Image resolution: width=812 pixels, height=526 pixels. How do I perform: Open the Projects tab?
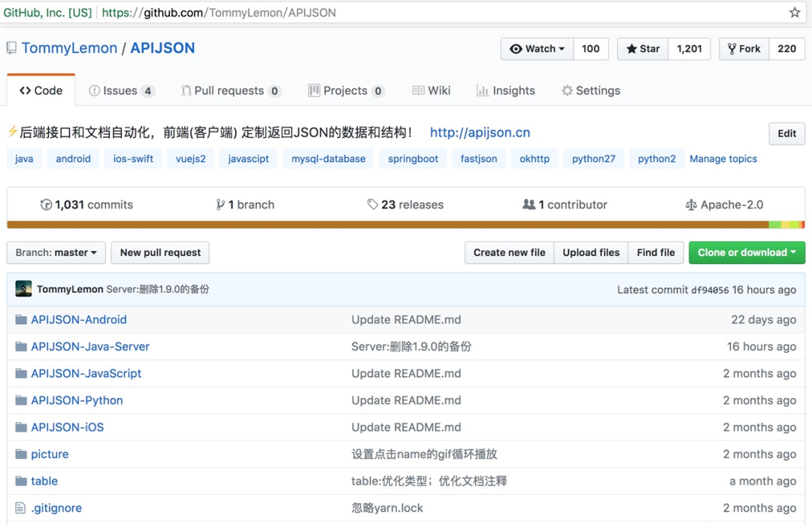346,91
